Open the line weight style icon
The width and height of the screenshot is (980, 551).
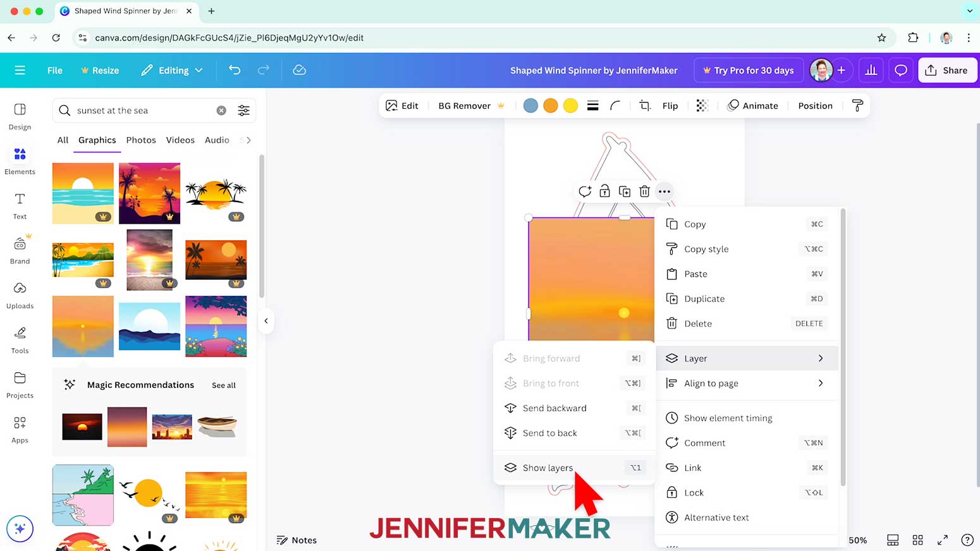(592, 106)
